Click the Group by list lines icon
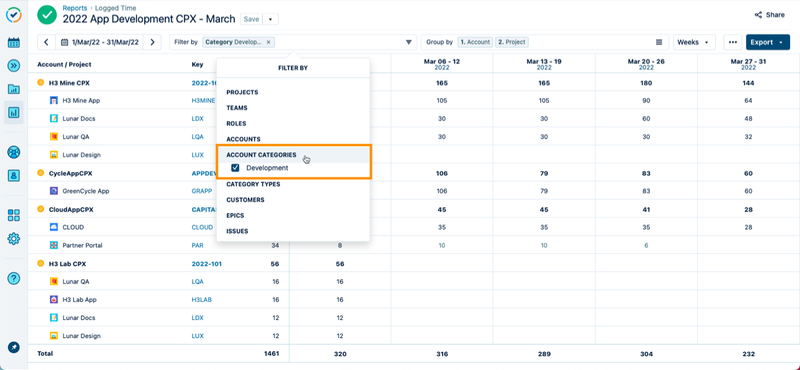 click(x=659, y=42)
